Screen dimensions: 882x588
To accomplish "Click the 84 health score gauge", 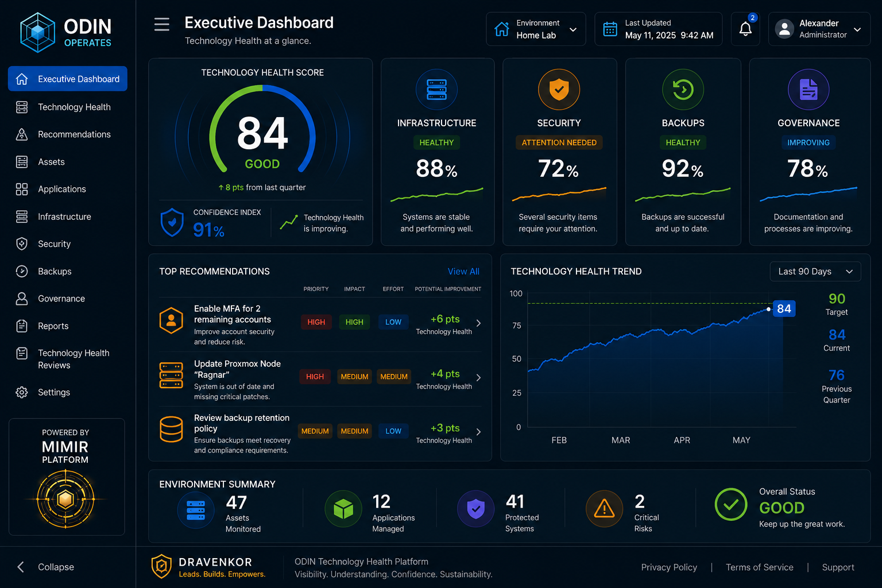I will coord(262,129).
